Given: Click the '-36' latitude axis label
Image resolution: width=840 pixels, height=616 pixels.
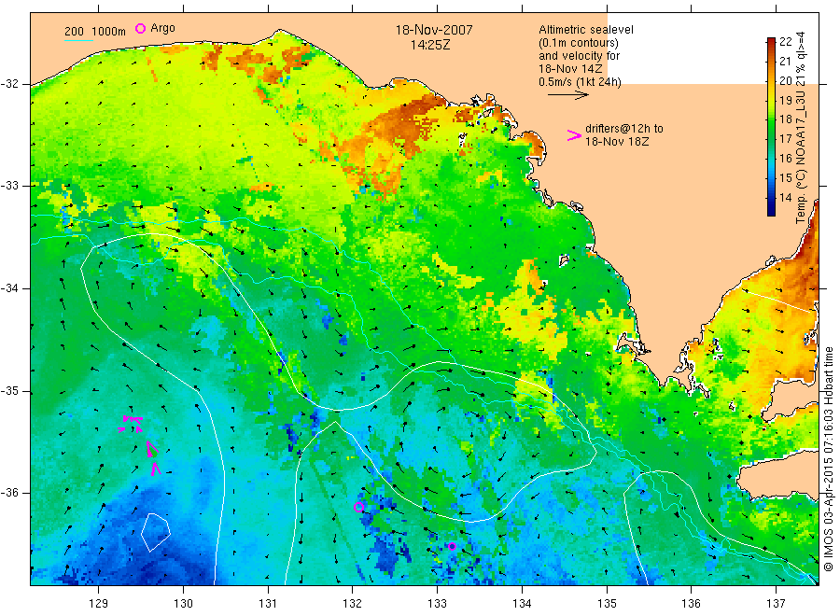Looking at the screenshot, I should point(9,493).
